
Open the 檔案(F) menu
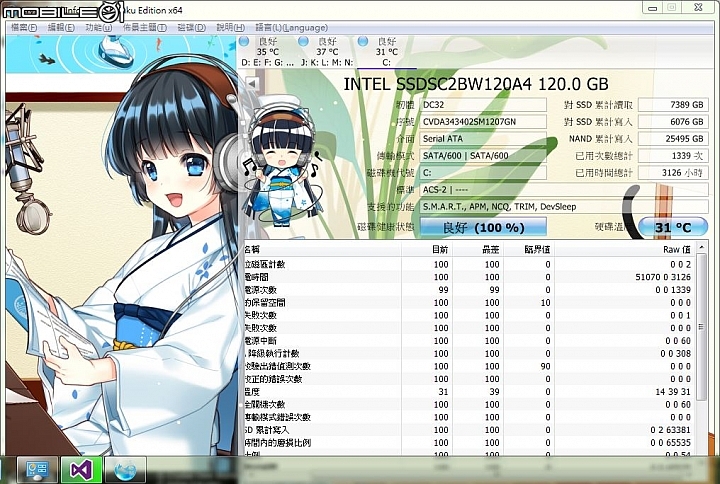point(23,28)
